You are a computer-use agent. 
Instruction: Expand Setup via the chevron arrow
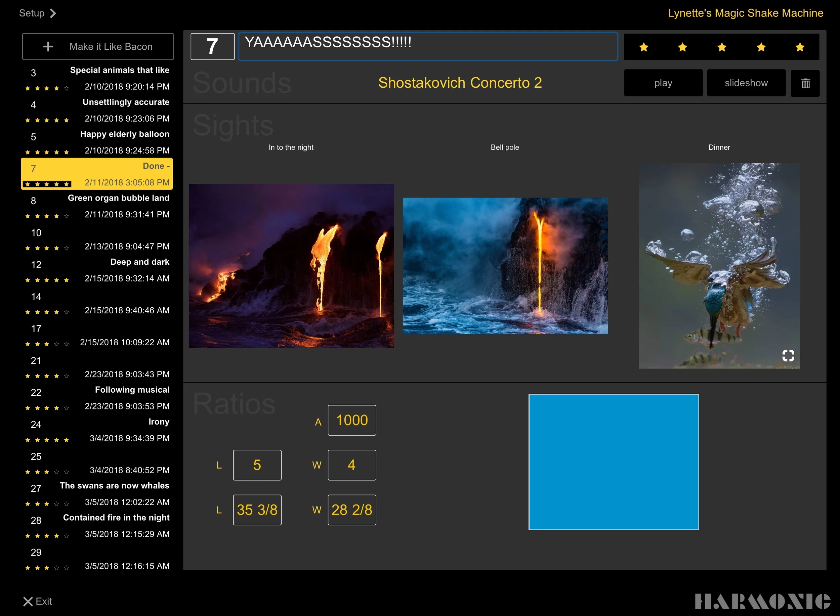click(53, 13)
